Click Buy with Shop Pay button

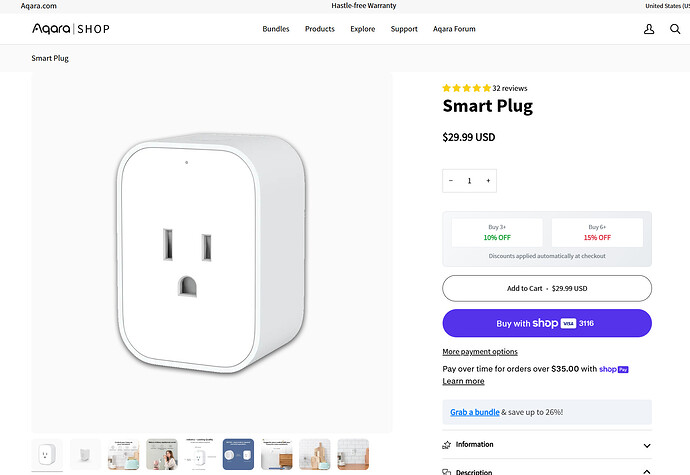(x=547, y=323)
